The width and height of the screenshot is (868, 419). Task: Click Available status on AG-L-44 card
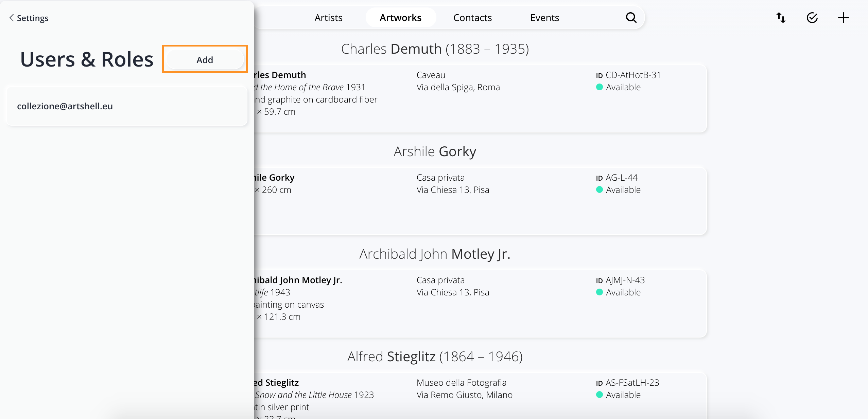click(619, 190)
